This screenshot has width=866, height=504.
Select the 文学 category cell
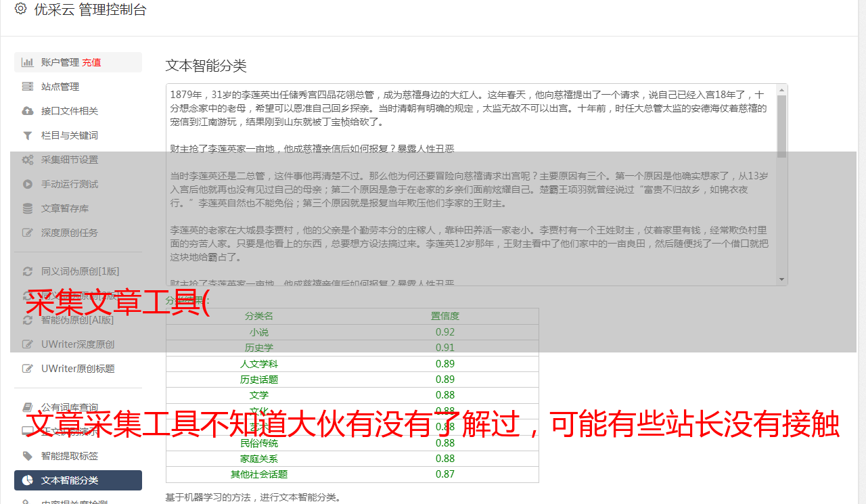pos(259,395)
